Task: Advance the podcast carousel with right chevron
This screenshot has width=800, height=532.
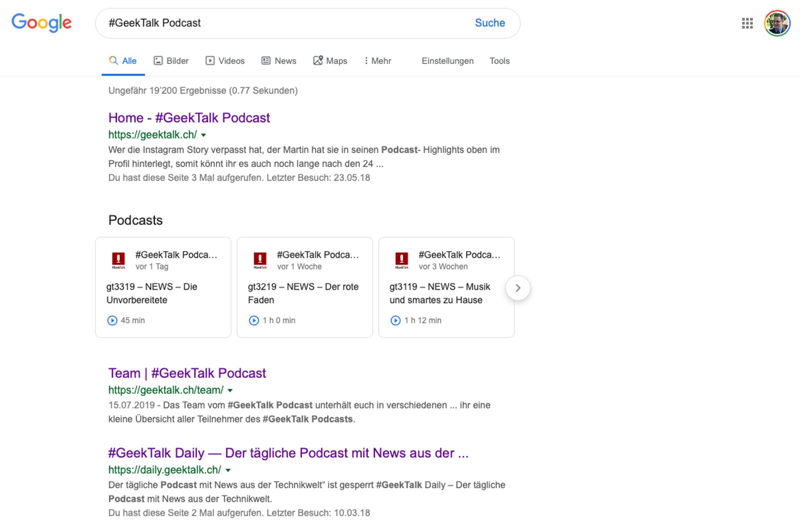Action: coord(518,288)
